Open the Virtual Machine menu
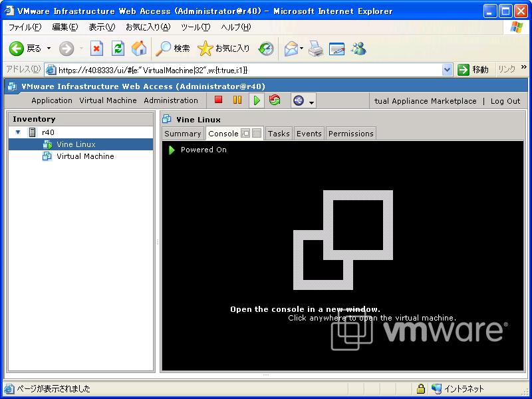The width and height of the screenshot is (532, 399). [108, 100]
